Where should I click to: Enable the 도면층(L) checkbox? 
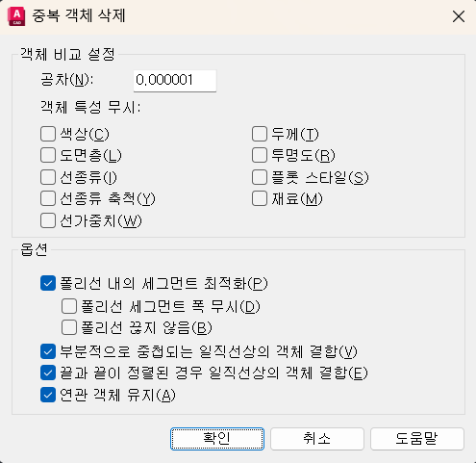(48, 155)
